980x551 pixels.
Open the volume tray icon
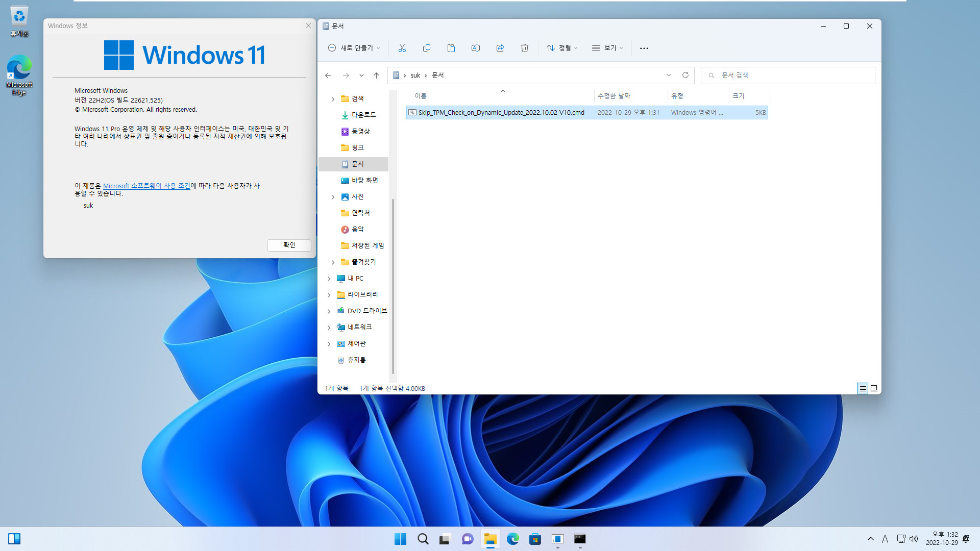(x=914, y=539)
